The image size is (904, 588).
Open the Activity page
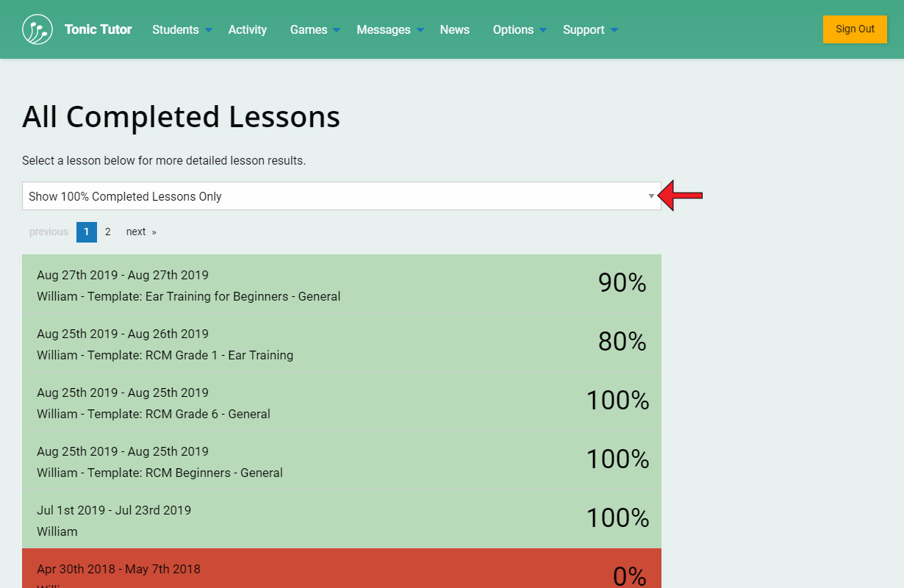pyautogui.click(x=247, y=29)
